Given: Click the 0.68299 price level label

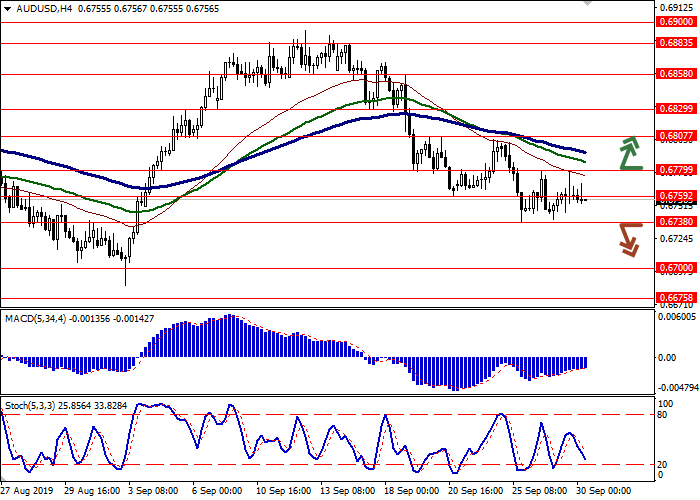Looking at the screenshot, I should tap(676, 110).
